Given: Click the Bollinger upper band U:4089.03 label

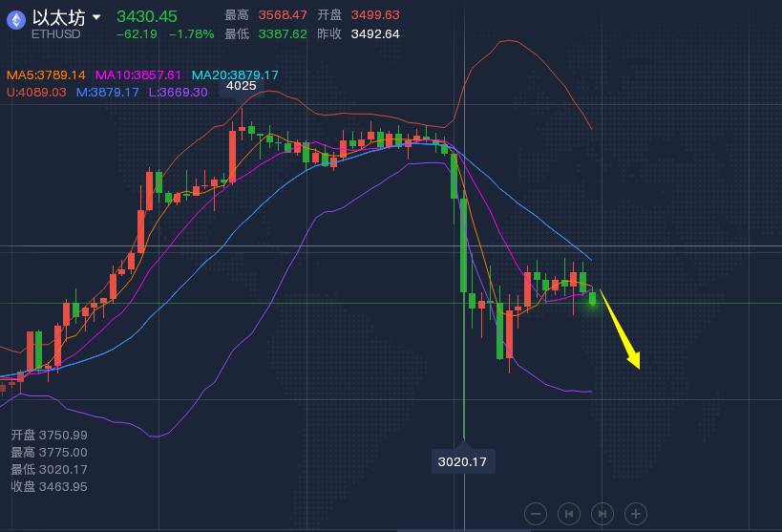Looking at the screenshot, I should [36, 92].
